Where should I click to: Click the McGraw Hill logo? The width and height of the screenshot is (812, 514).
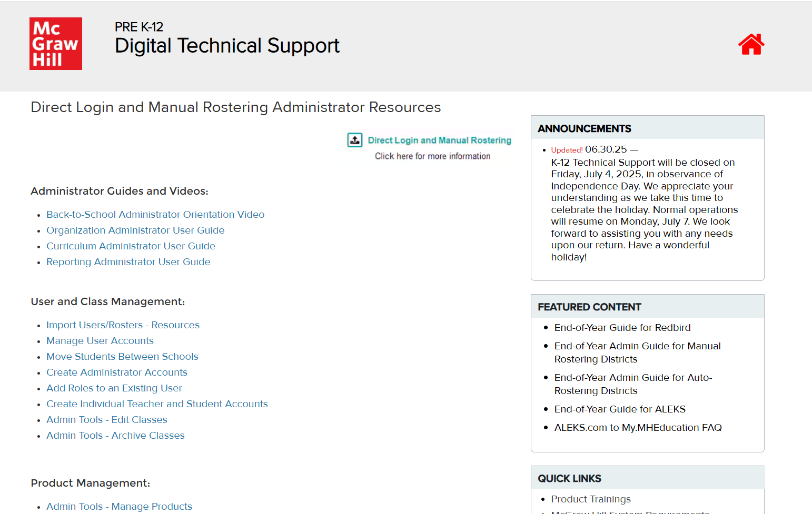(56, 44)
